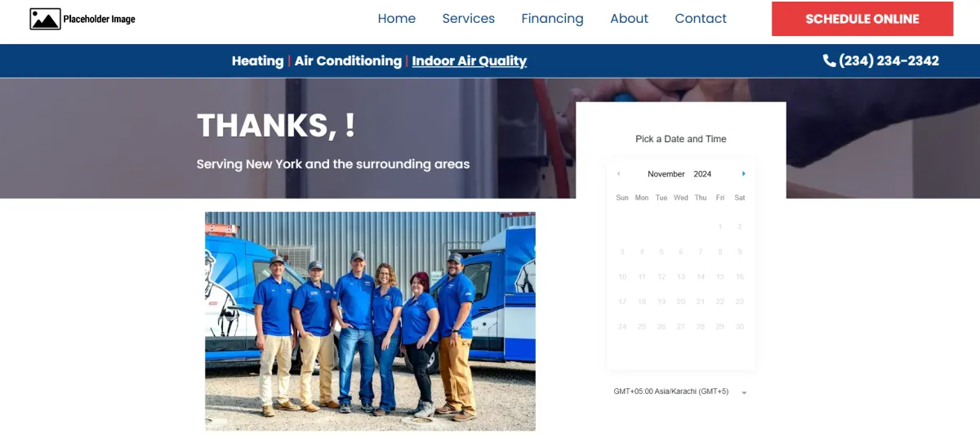This screenshot has height=439, width=980.
Task: Click the Schedule Online button
Action: click(862, 19)
